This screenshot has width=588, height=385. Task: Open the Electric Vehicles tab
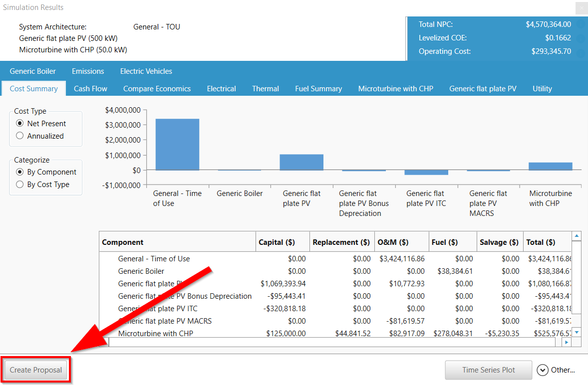point(146,71)
